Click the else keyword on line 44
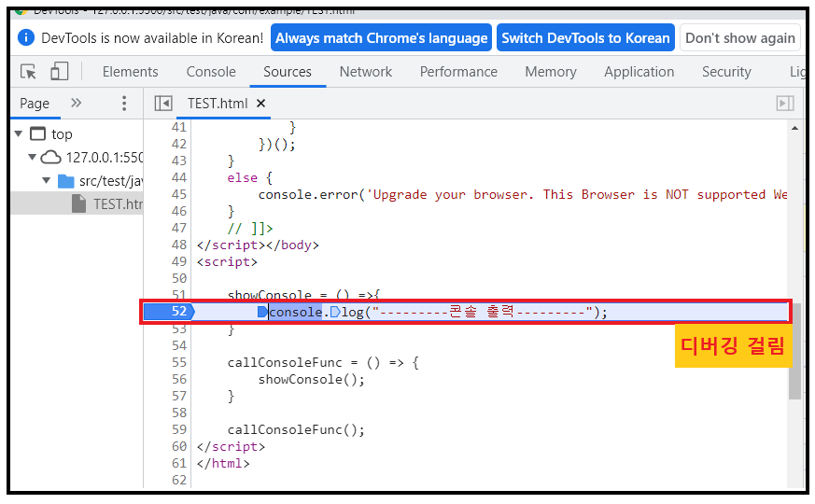The height and width of the screenshot is (504, 815). click(242, 177)
